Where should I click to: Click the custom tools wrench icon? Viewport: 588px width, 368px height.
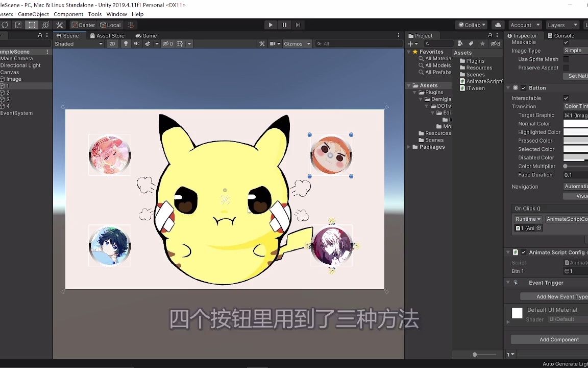click(x=60, y=25)
